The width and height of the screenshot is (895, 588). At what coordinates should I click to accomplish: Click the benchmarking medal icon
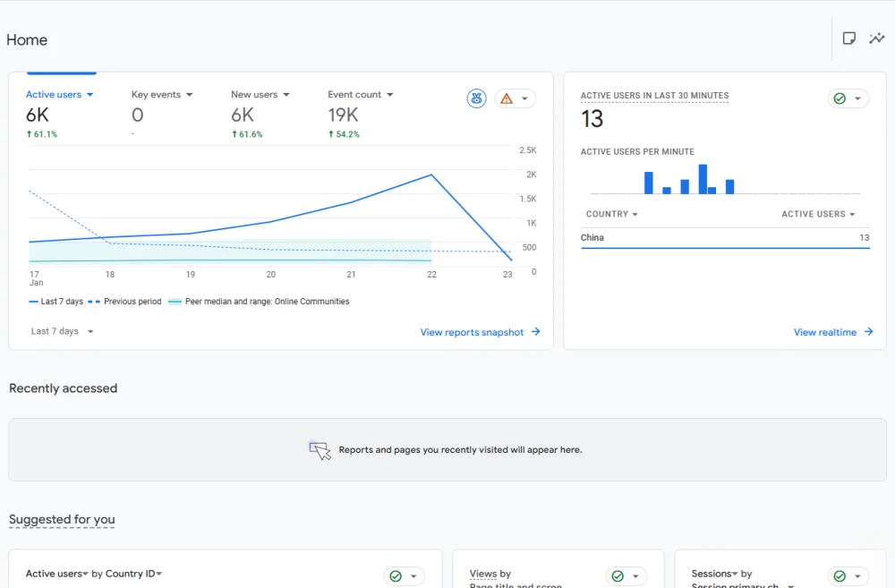477,98
